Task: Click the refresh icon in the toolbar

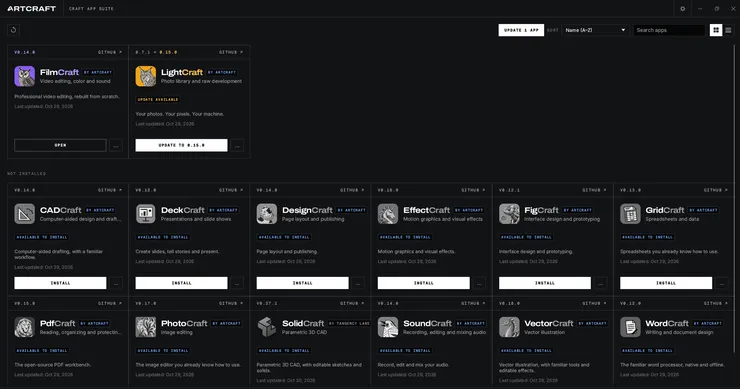Action: [x=13, y=30]
